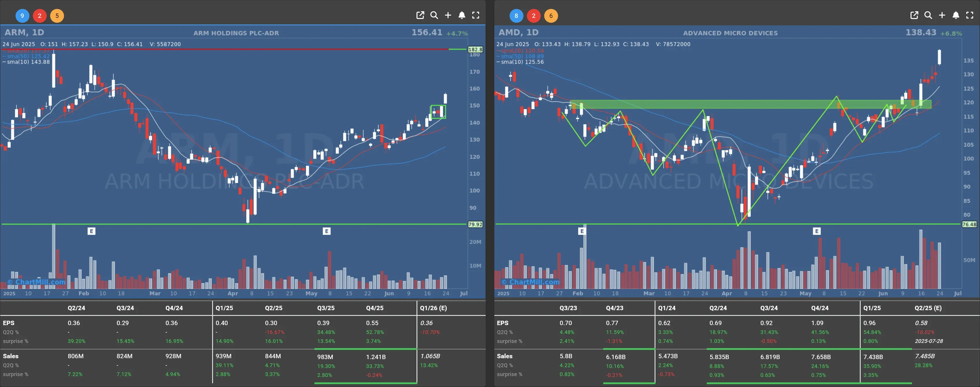This screenshot has width=980, height=387.
Task: Click the AMD sma(20) 120.54 legend
Action: click(x=520, y=51)
